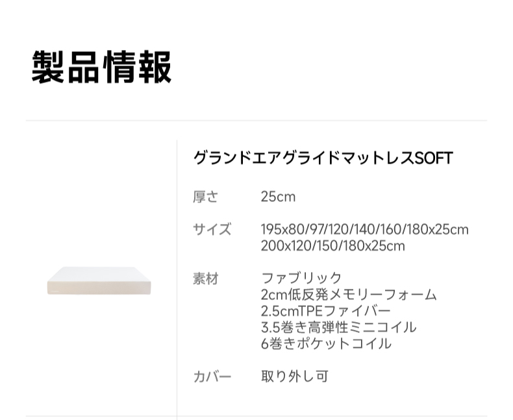513x420 pixels.
Task: Click the horizontal divider below the heading
Action: [256, 120]
